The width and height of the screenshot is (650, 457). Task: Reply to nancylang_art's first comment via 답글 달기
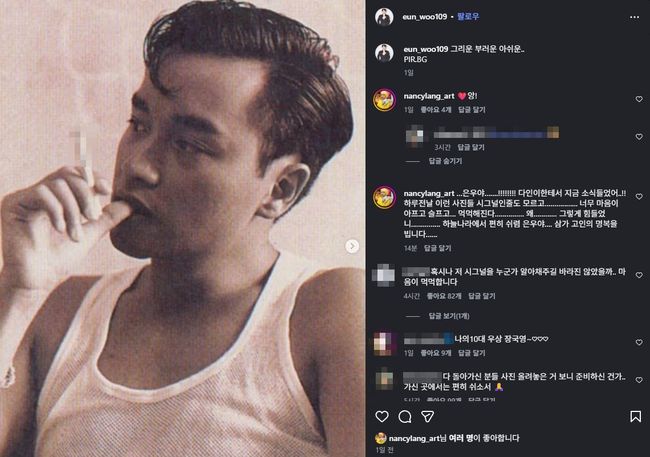(x=474, y=110)
